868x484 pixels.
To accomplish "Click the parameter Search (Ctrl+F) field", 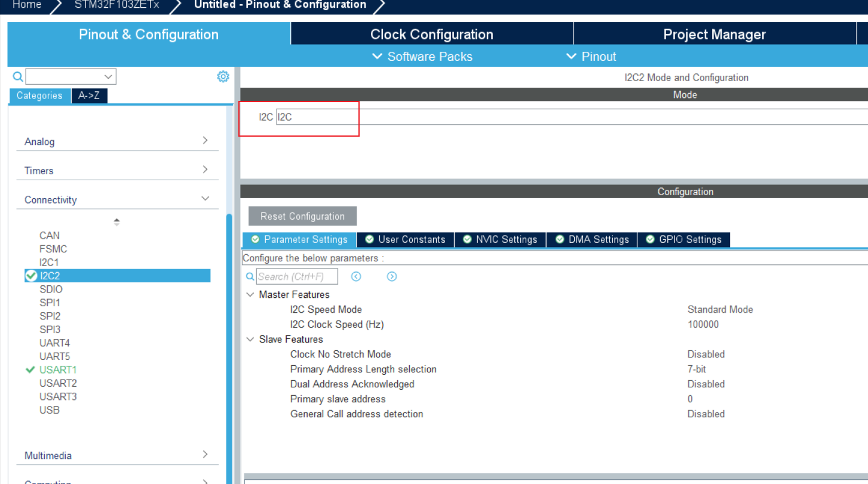I will 297,276.
